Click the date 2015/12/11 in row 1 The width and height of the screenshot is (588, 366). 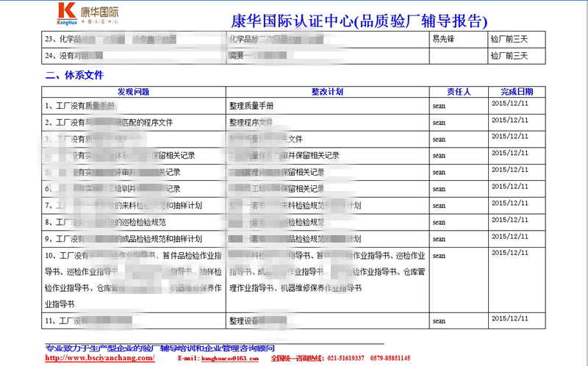[509, 103]
